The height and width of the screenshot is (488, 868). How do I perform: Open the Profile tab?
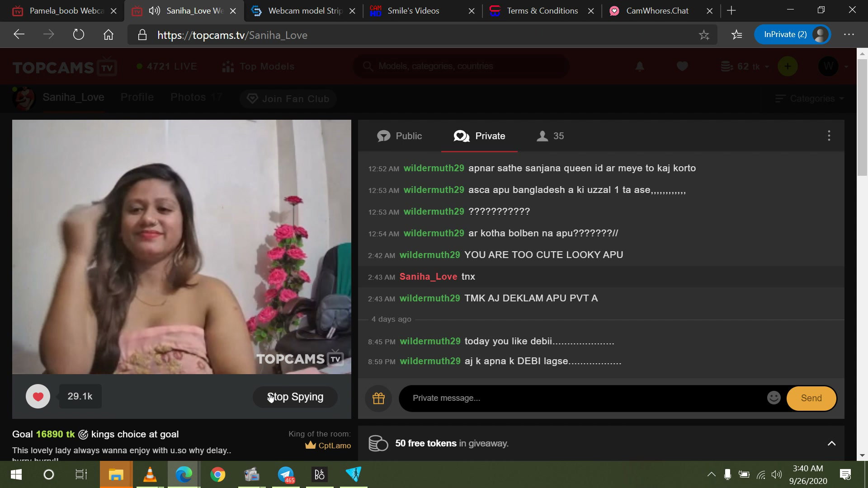tap(137, 97)
